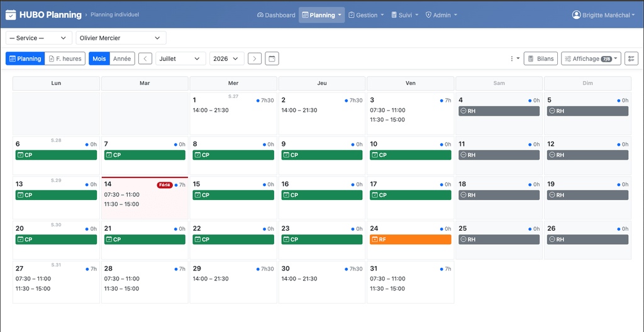This screenshot has height=332, width=644.
Task: Expand the Service filter dropdown
Action: coord(39,38)
